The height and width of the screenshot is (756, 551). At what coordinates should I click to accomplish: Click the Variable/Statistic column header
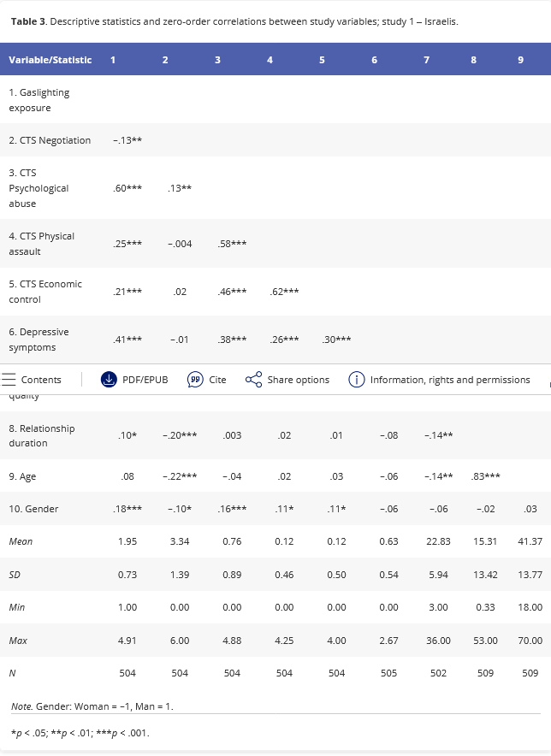(50, 60)
